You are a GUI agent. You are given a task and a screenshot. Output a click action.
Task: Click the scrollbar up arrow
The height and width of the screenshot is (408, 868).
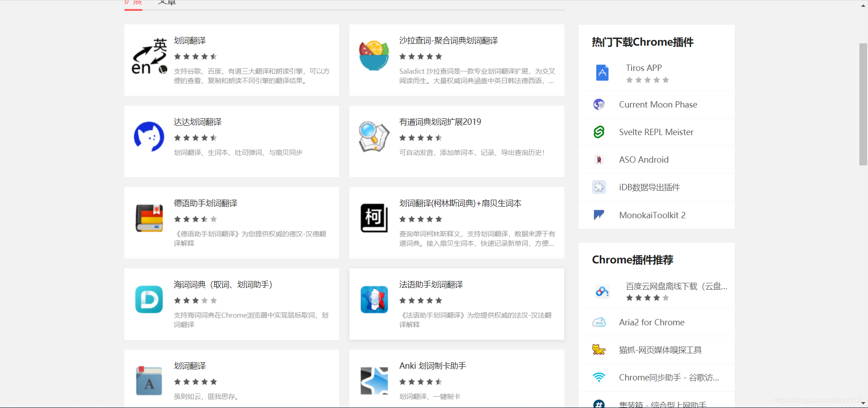click(863, 5)
